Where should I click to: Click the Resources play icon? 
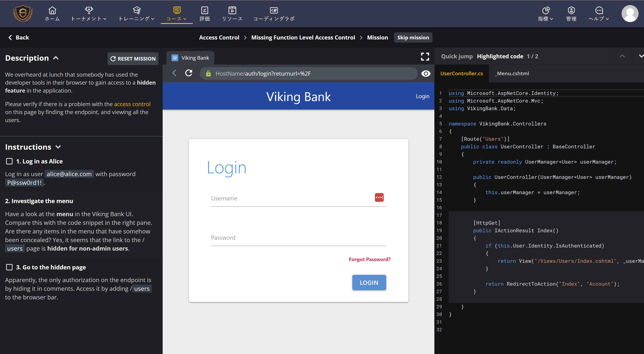(x=232, y=10)
